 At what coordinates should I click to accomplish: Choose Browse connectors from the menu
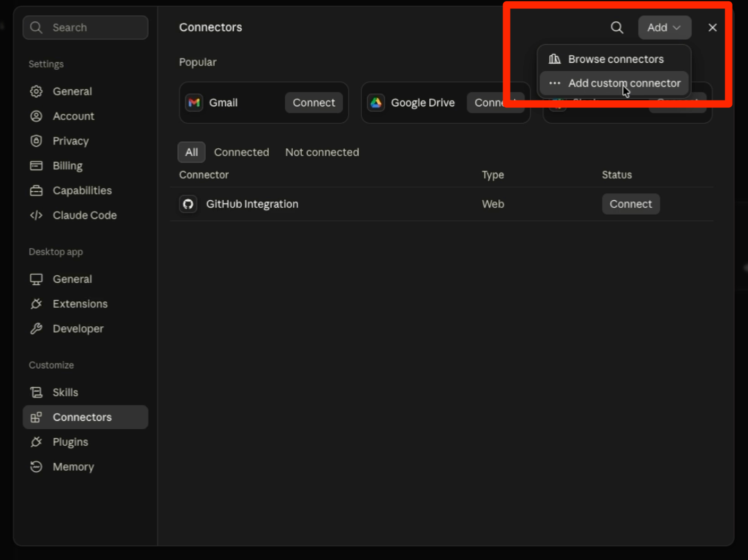[x=614, y=59]
